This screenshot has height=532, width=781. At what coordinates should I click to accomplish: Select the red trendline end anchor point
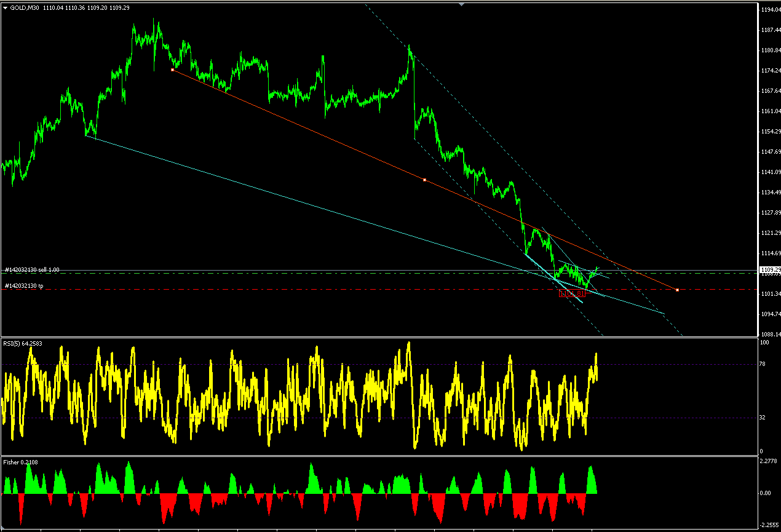(677, 290)
